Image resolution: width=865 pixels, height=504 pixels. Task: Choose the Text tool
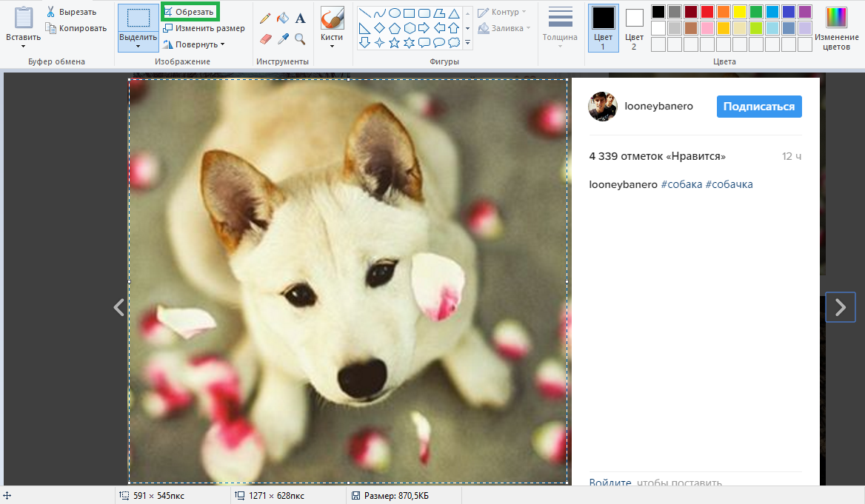[300, 19]
